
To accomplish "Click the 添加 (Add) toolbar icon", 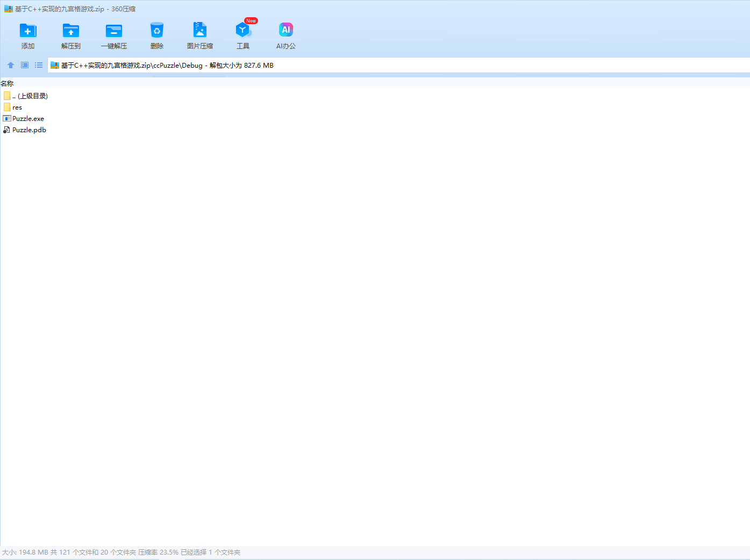I will [28, 31].
